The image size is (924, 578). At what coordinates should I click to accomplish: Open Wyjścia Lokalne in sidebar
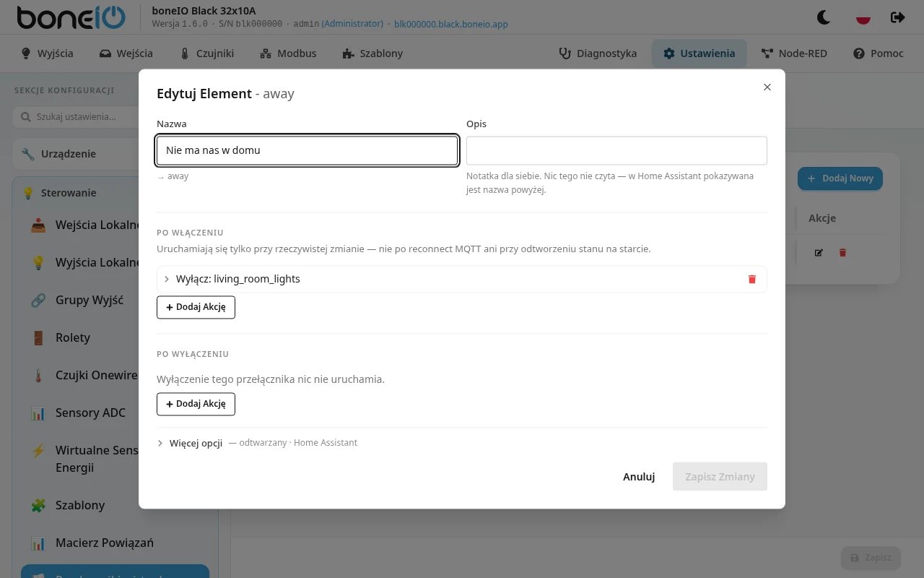click(84, 262)
